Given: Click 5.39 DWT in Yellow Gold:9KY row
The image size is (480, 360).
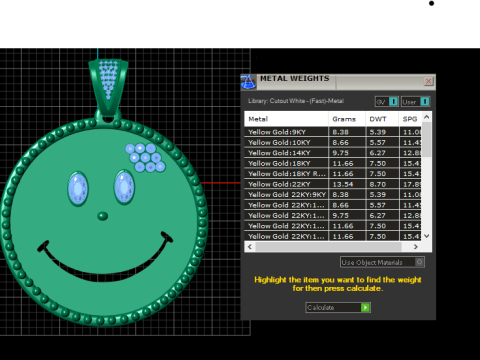Looking at the screenshot, I should click(x=378, y=132).
